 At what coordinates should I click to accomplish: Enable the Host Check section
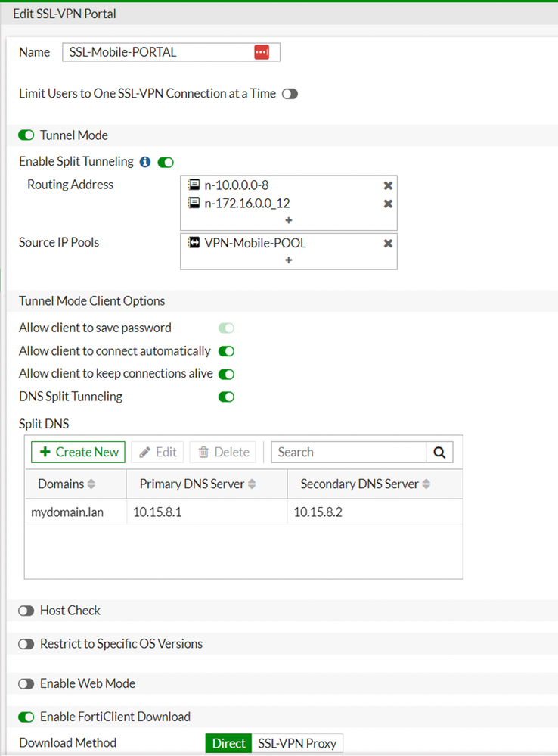tap(26, 611)
